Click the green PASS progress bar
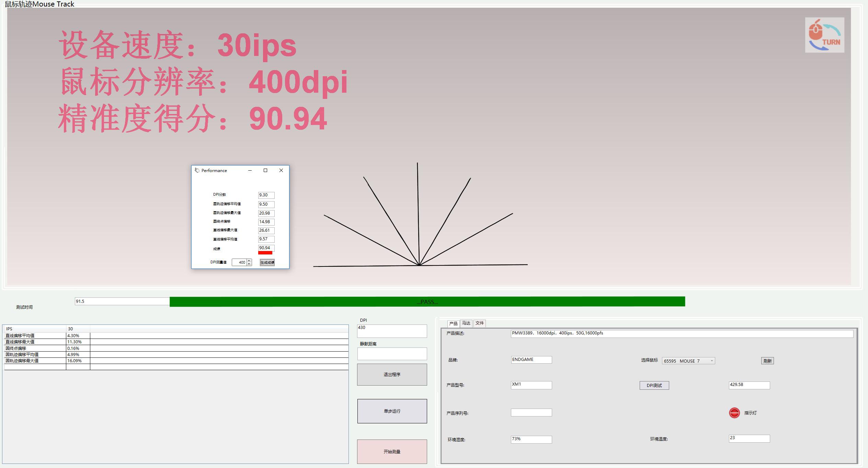This screenshot has width=868, height=468. coord(427,302)
